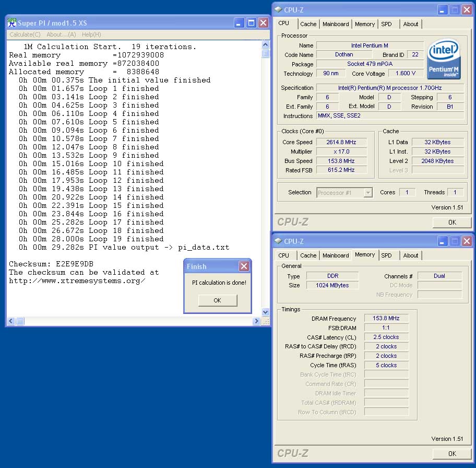Image resolution: width=476 pixels, height=468 pixels.
Task: Select Memory tab in bottom CPU-Z window
Action: [x=365, y=255]
